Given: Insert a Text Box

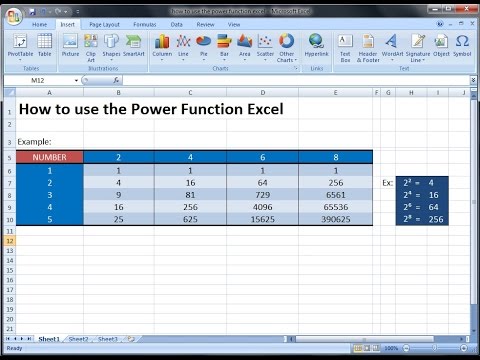Looking at the screenshot, I should point(345,48).
